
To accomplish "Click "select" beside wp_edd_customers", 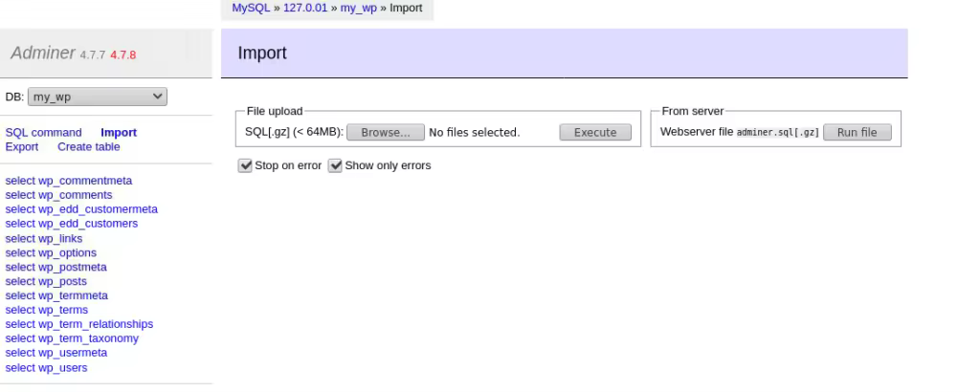I will click(20, 224).
